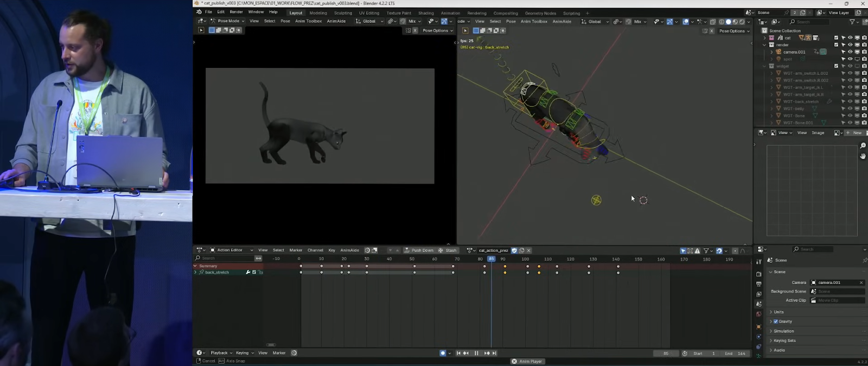The width and height of the screenshot is (868, 366).
Task: Switch to the Modeling workspace tab
Action: [x=318, y=13]
